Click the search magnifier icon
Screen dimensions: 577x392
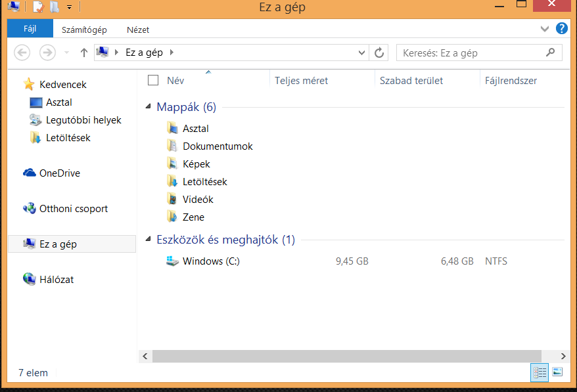coord(551,53)
